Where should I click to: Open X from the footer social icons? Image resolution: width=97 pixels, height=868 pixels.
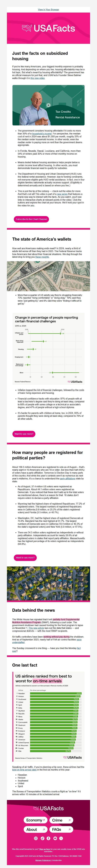click(x=61, y=839)
